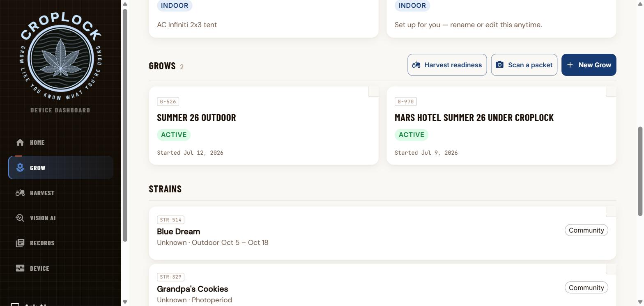
Task: Click the Community tag on Grandpa's Cookies
Action: point(586,288)
